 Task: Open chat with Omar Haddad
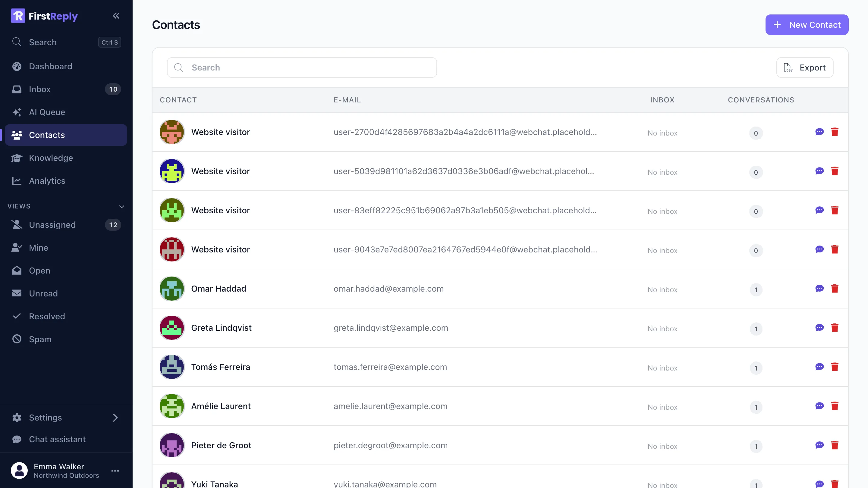pos(819,289)
